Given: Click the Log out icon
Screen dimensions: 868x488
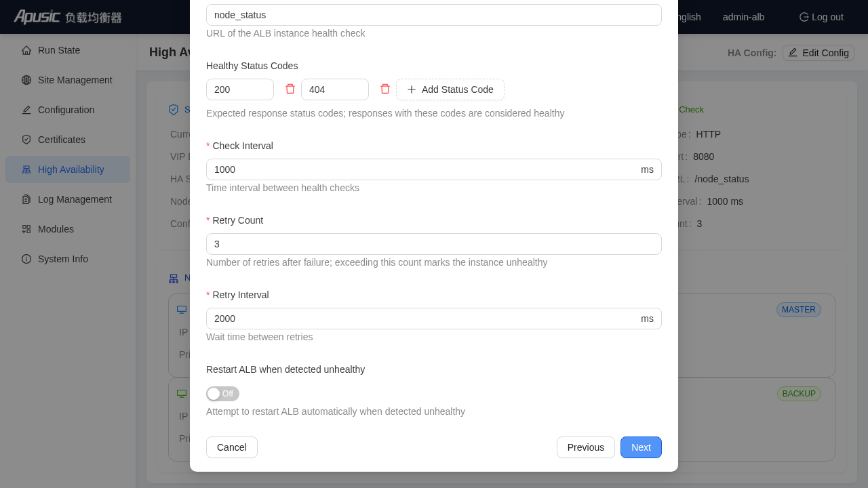Looking at the screenshot, I should pyautogui.click(x=804, y=17).
